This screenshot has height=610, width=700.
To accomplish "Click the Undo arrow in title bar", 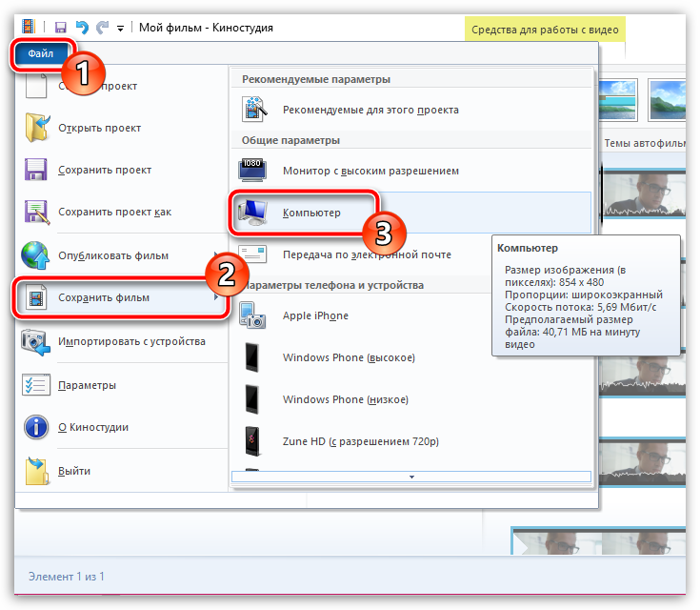I will coord(82,28).
